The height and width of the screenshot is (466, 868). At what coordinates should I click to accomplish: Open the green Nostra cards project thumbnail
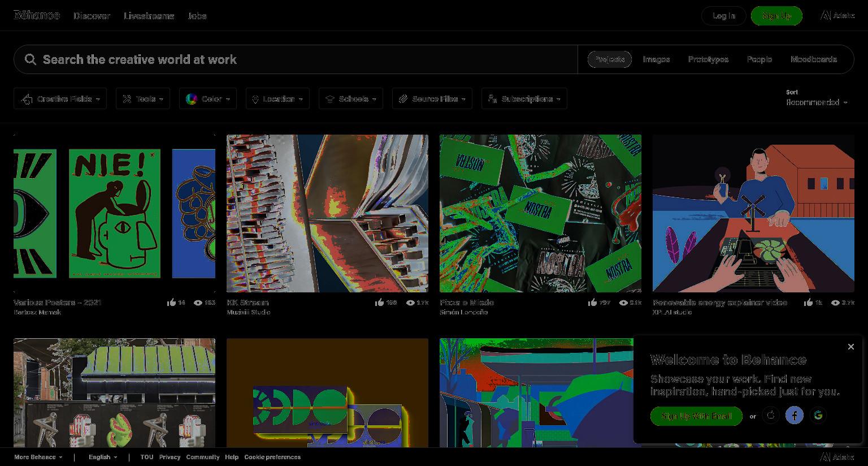[x=540, y=213]
